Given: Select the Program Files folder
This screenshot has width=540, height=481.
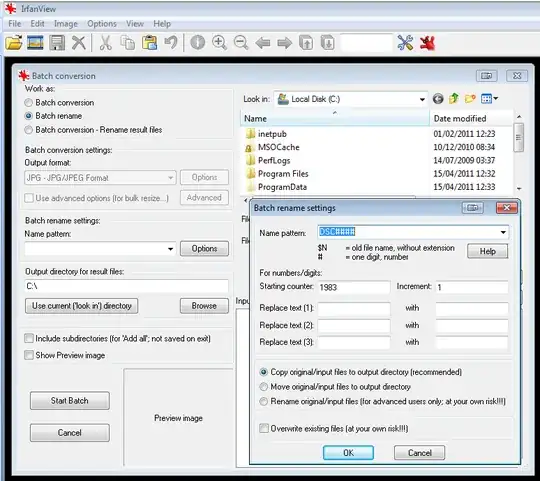Looking at the screenshot, I should pyautogui.click(x=283, y=174).
